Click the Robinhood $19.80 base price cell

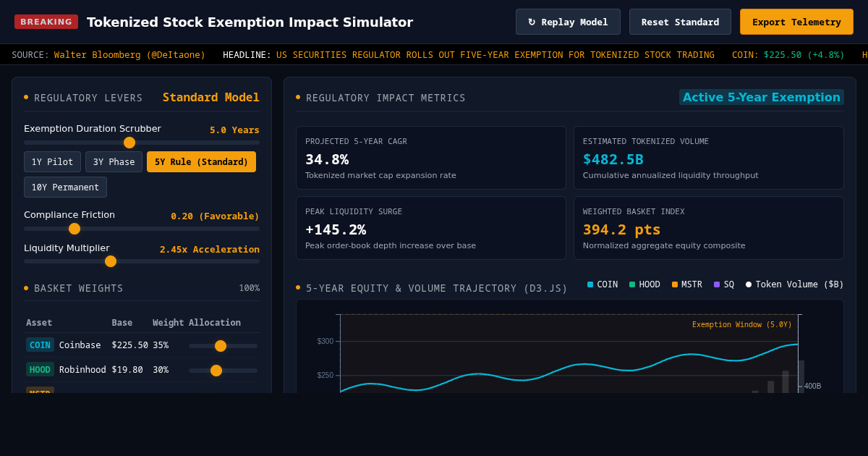pyautogui.click(x=127, y=370)
